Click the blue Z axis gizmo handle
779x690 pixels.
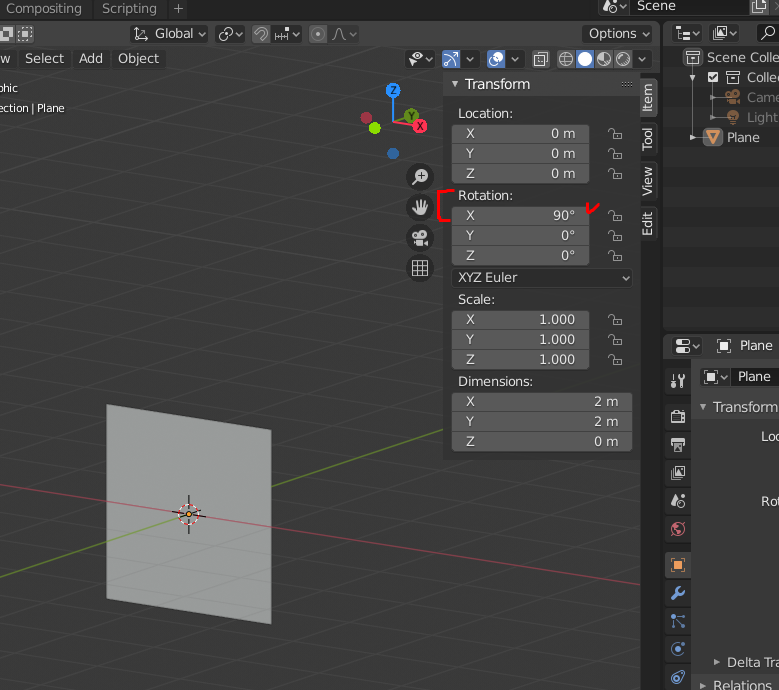coord(393,90)
